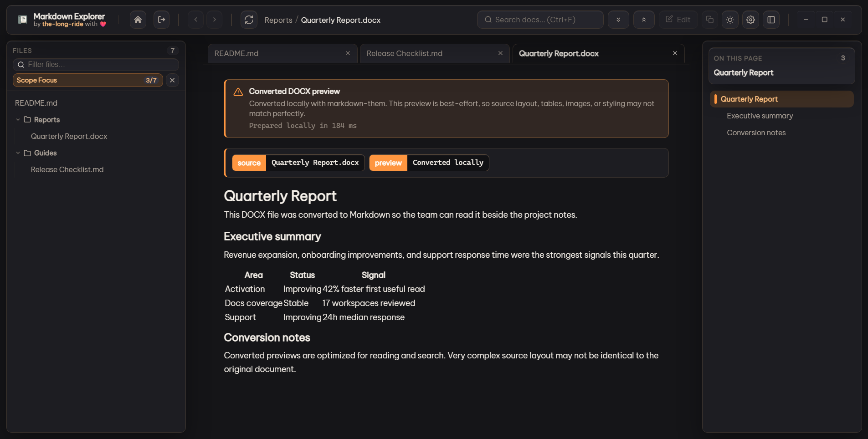Jump to Quarterly Report outline entry
Screen dimensions: 868x439
pos(781,99)
